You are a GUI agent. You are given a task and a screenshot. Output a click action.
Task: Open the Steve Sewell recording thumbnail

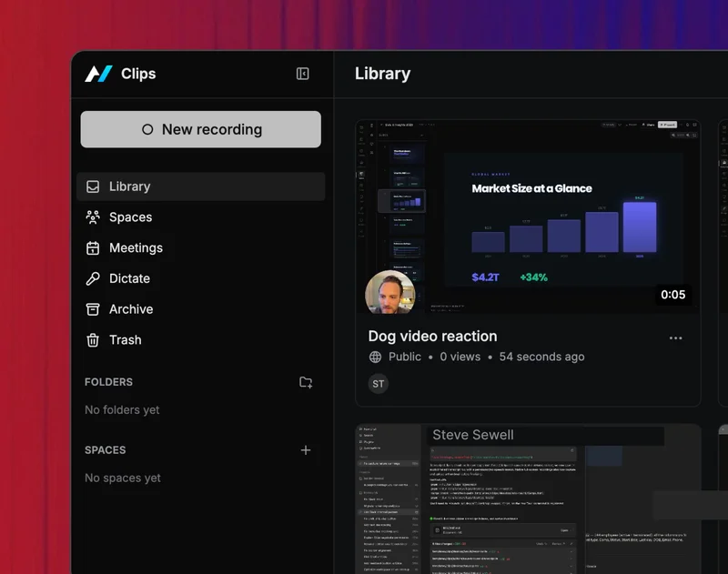pos(528,498)
